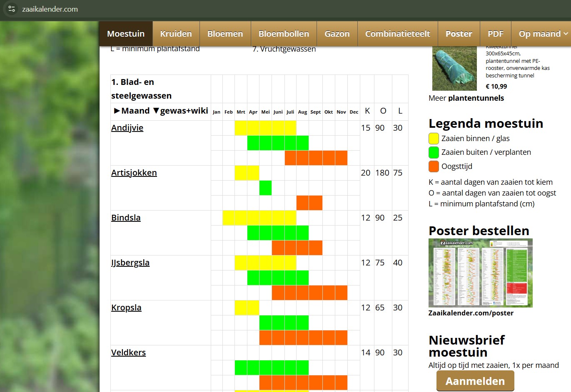Click the orange 'Oogsttijd' legend swatch

click(434, 166)
